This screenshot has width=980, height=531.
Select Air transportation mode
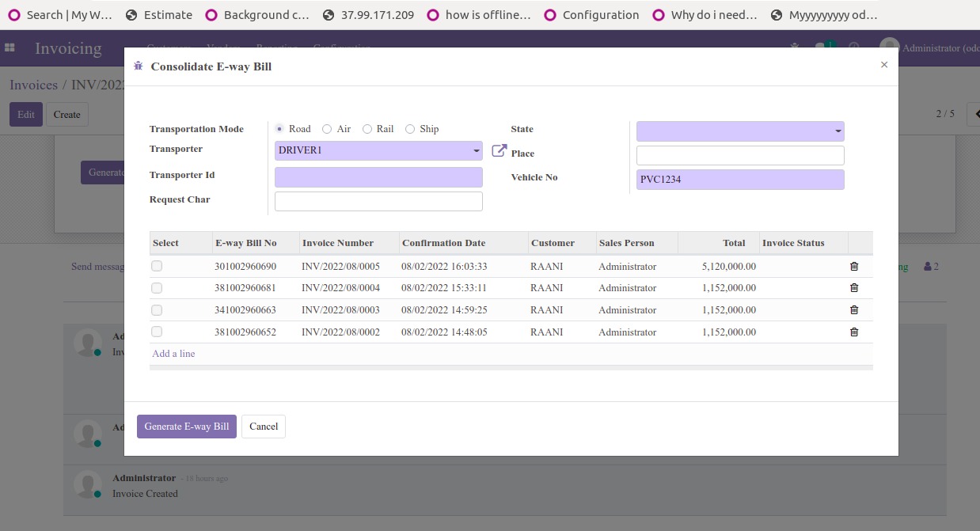[x=327, y=129]
